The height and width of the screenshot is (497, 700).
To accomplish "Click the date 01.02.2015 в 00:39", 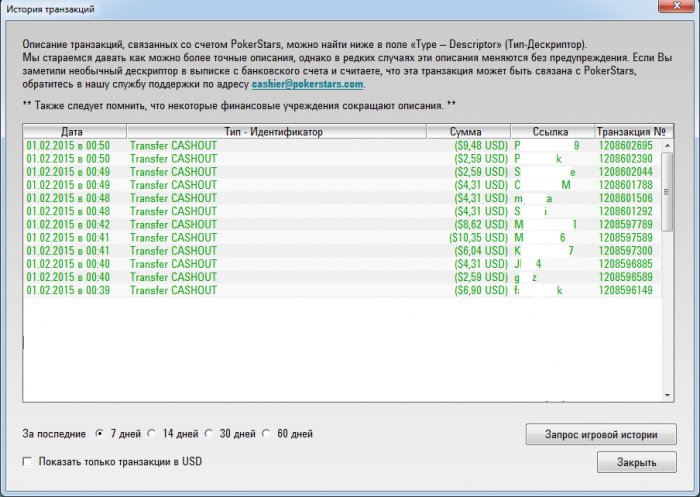I will [x=68, y=290].
